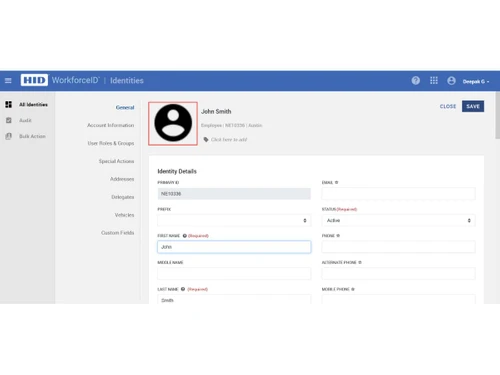Click the SAVE button
The height and width of the screenshot is (375, 500).
point(473,106)
